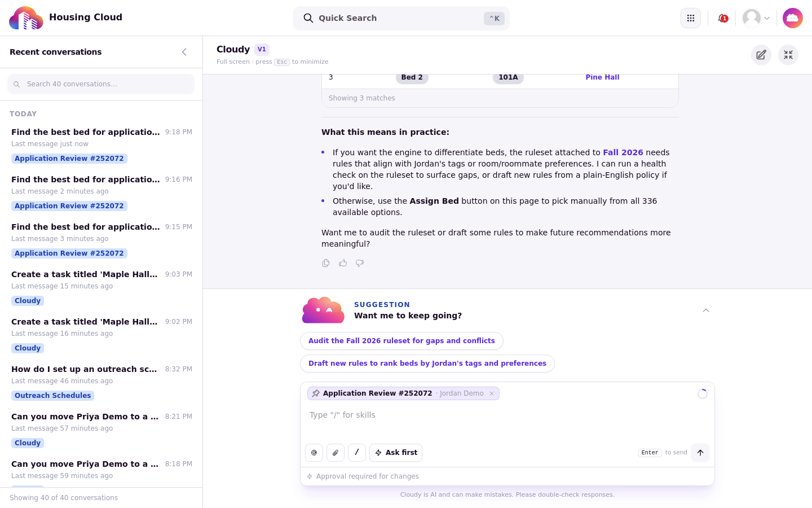Click the search magnifier in Quick Search
812x508 pixels.
click(308, 18)
